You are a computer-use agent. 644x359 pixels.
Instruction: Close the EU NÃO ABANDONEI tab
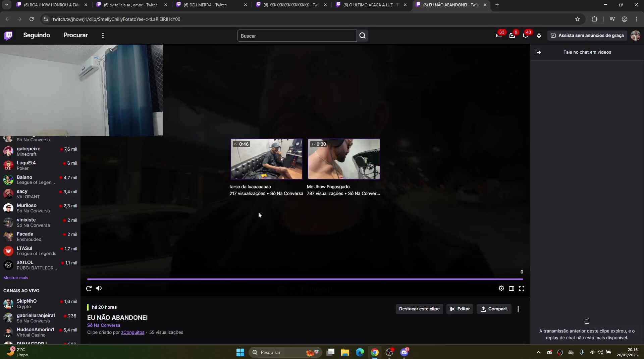point(485,5)
